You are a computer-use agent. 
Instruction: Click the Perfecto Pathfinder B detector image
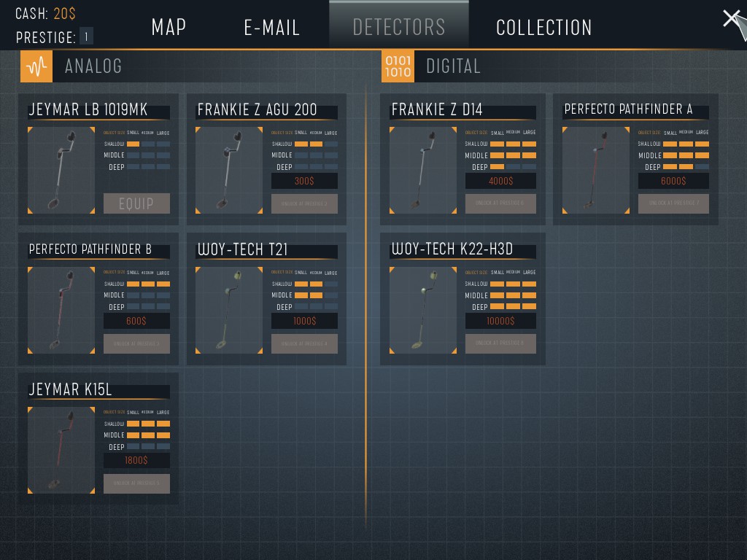(61, 311)
